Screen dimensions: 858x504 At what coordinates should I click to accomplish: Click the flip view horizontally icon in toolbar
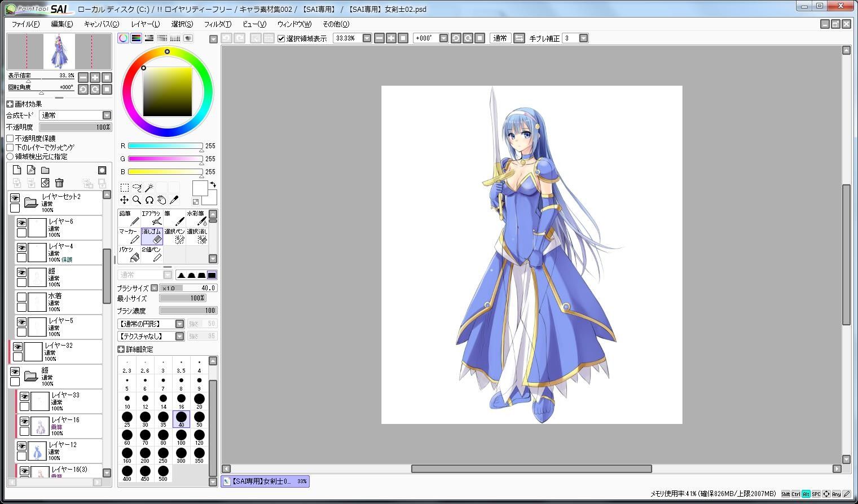519,38
